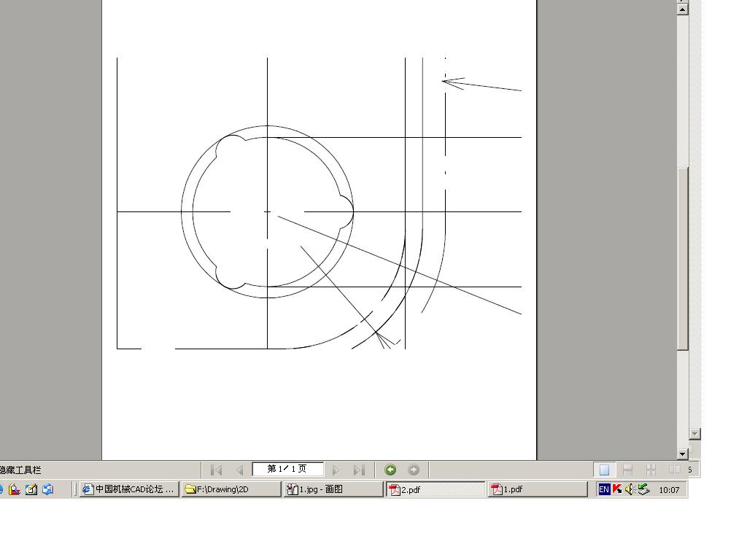Click the green network tray icon
This screenshot has height=560, width=747.
(x=643, y=489)
